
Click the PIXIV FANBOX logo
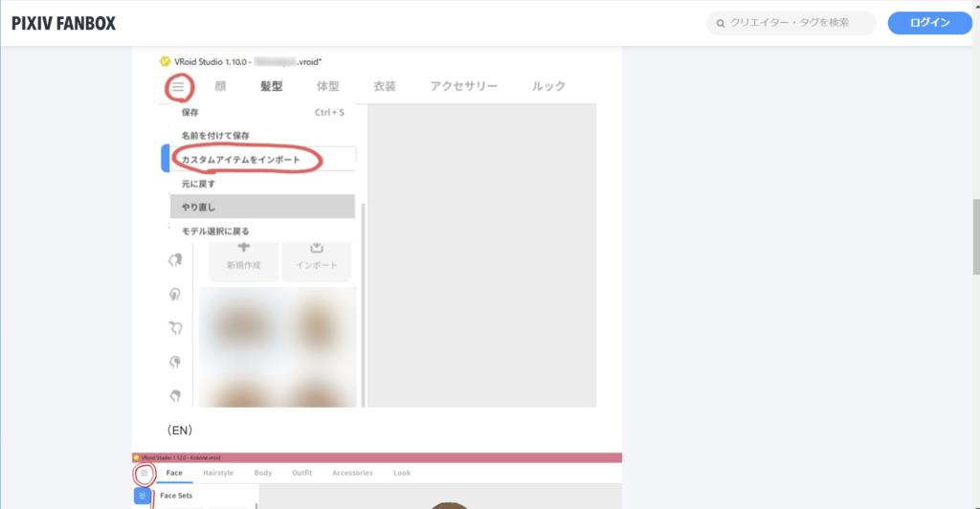(x=63, y=23)
